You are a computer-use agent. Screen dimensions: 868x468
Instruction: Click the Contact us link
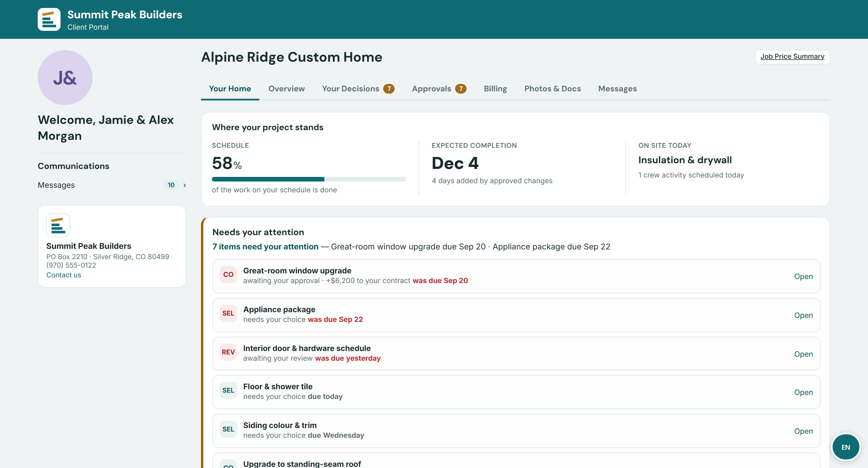(x=64, y=275)
